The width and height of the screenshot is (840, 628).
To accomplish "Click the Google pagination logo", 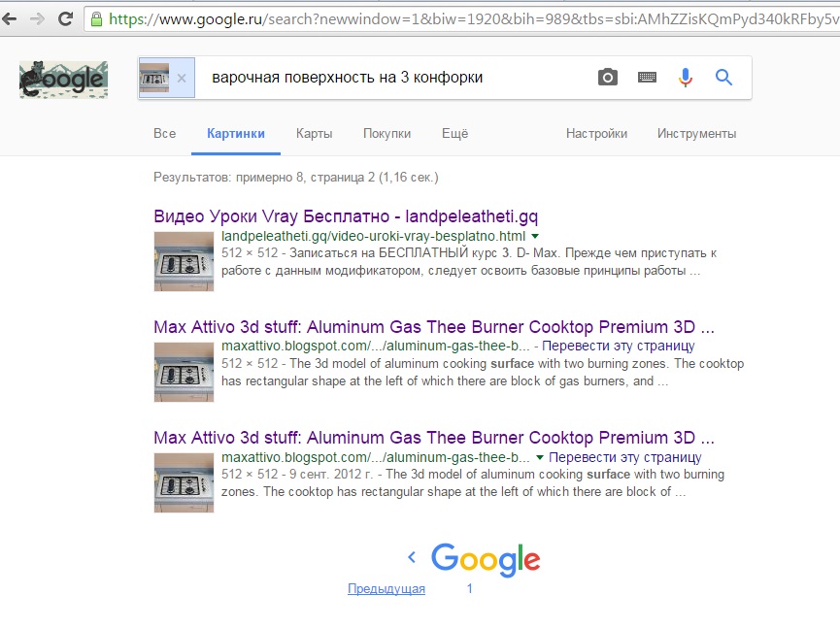I will point(486,559).
